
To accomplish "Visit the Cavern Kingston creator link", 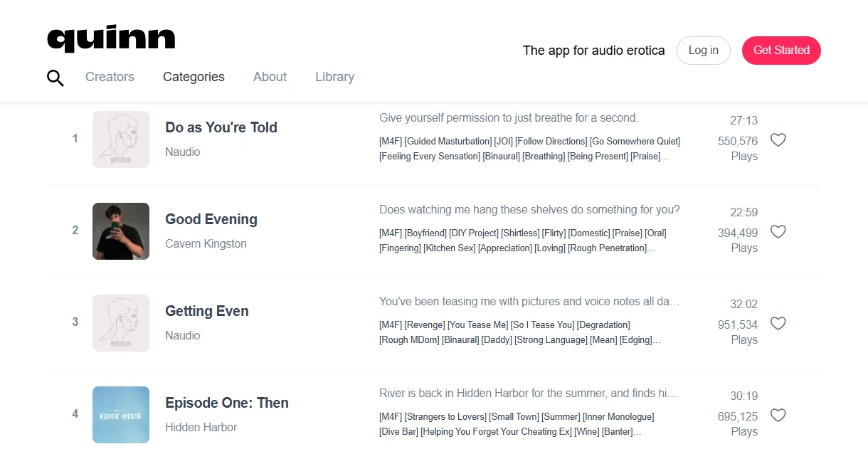I will coord(206,243).
